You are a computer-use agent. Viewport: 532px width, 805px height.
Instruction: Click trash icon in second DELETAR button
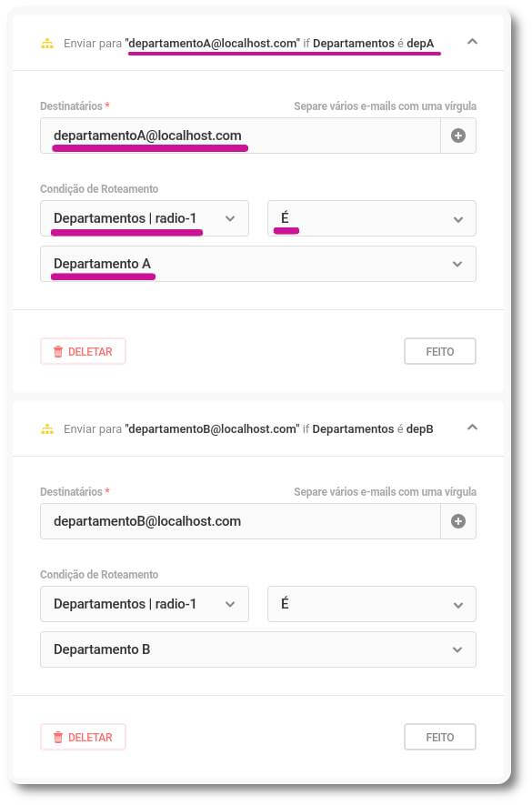58,737
